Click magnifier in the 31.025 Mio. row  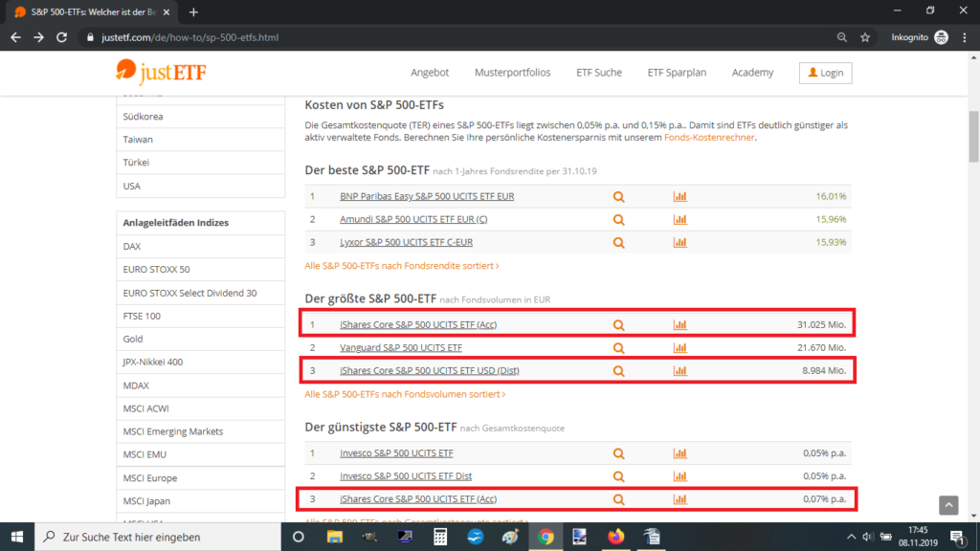pos(618,325)
